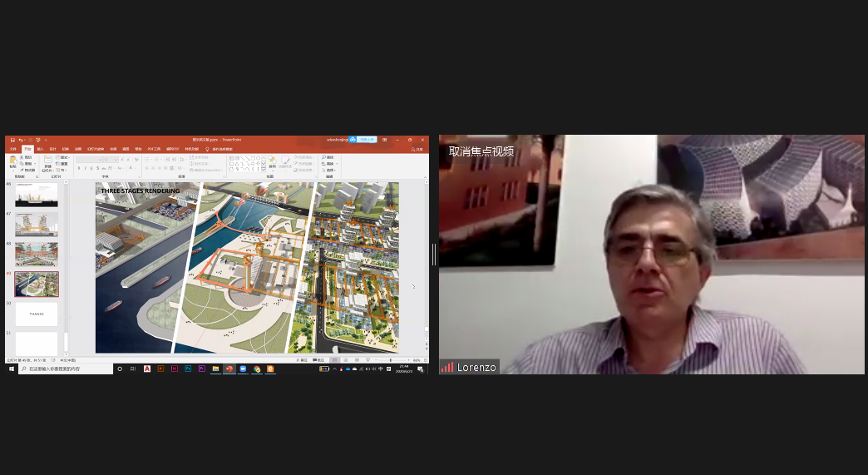Switch to the Insert ribbon tab
Viewport: 868px width, 475px height.
[x=40, y=149]
